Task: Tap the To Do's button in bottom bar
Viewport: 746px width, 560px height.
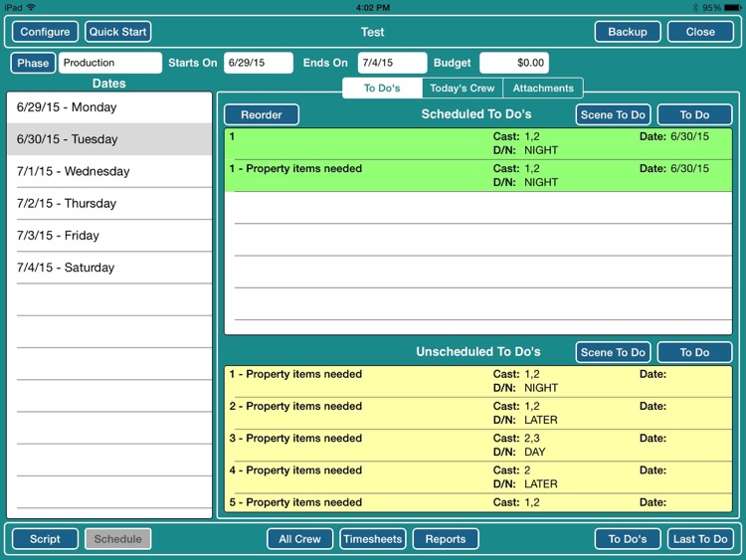Action: 628,539
